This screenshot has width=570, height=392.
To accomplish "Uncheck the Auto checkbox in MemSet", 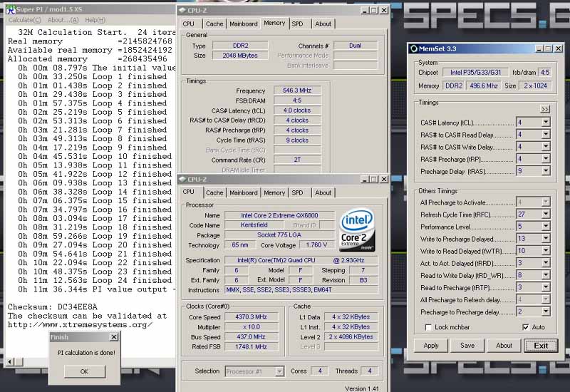I will point(525,327).
